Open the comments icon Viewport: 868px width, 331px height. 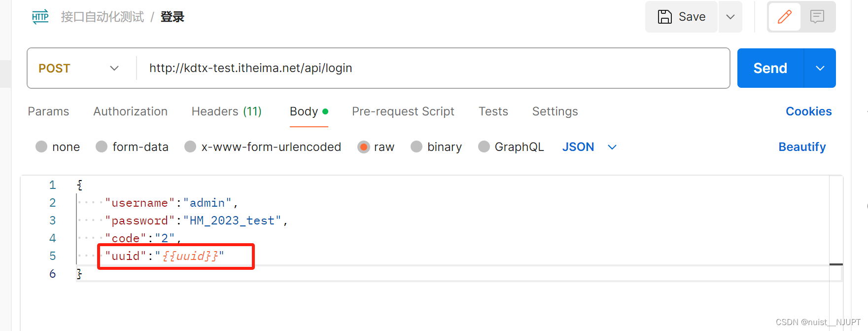click(x=817, y=17)
